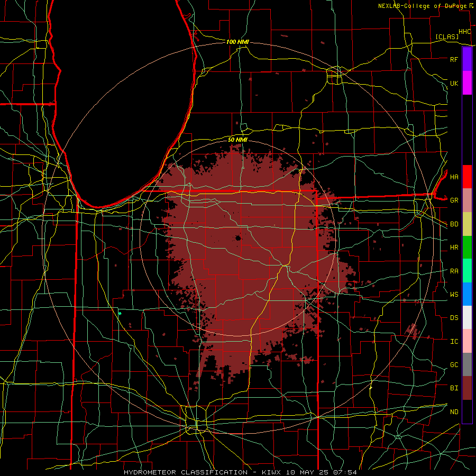Viewport: 476px width, 476px height.
Task: Click the [CLAS] legend header
Action: click(447, 36)
